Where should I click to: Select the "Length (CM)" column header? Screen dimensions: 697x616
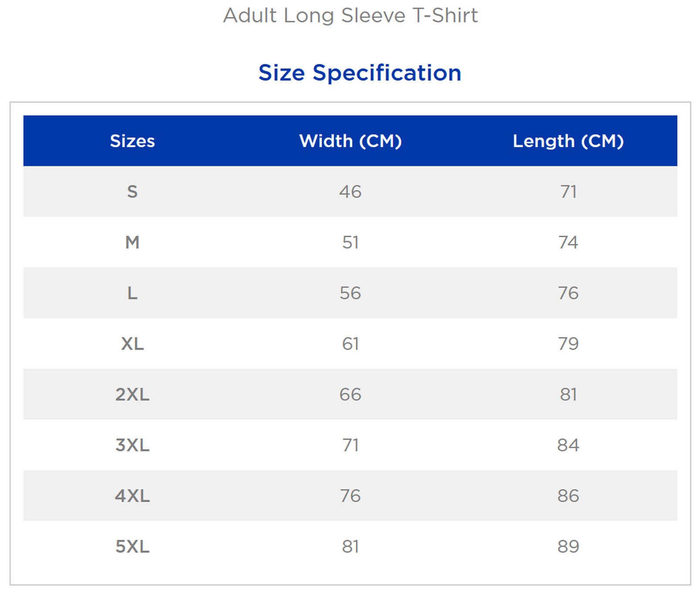pyautogui.click(x=568, y=141)
